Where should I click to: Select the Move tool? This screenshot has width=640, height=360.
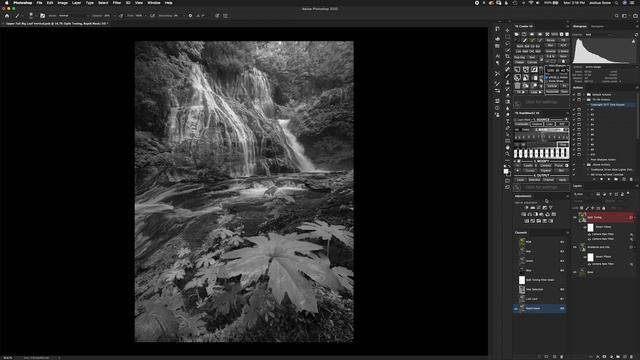tap(507, 30)
